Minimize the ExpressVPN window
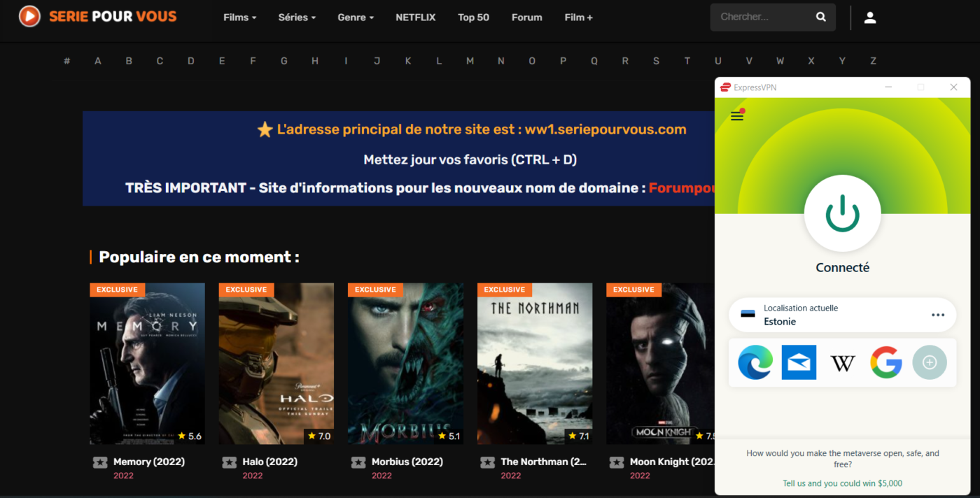Viewport: 980px width, 498px height. [888, 87]
